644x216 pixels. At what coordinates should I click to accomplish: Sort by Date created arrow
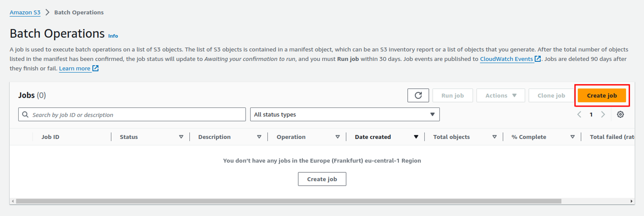tap(416, 137)
